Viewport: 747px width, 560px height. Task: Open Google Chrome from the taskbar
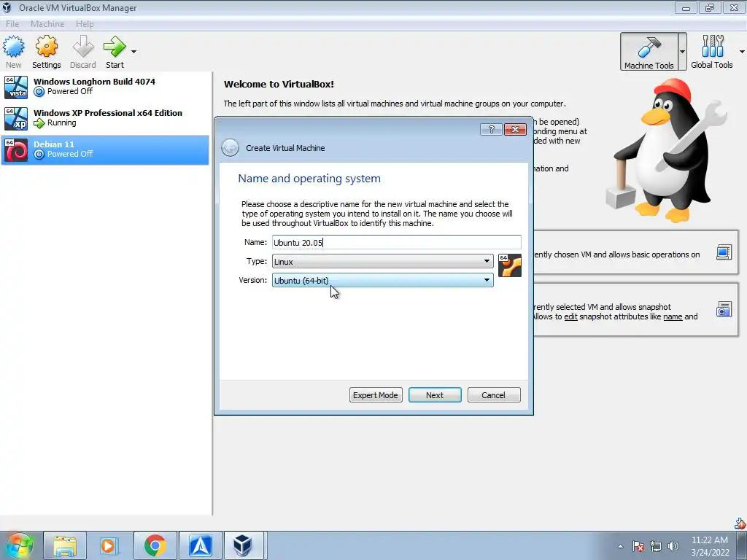point(155,545)
